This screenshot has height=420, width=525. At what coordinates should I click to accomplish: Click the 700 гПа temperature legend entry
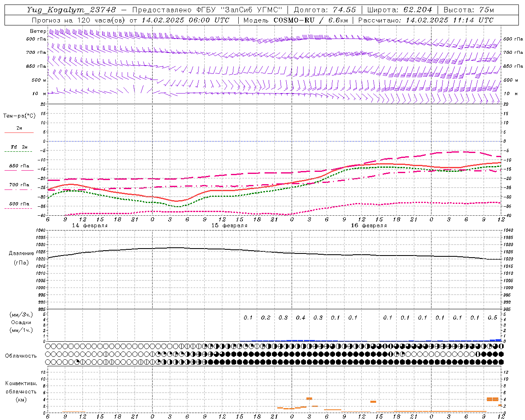coord(19,186)
